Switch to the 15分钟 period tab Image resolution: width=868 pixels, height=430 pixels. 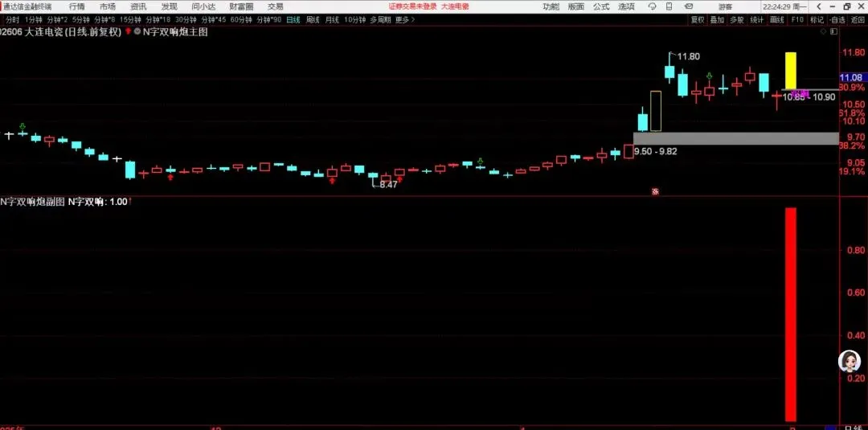pyautogui.click(x=131, y=19)
